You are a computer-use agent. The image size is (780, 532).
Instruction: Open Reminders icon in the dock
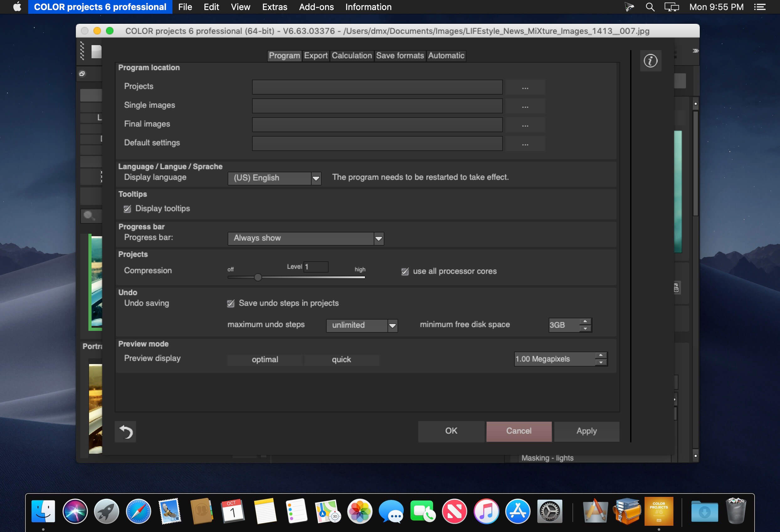(296, 511)
